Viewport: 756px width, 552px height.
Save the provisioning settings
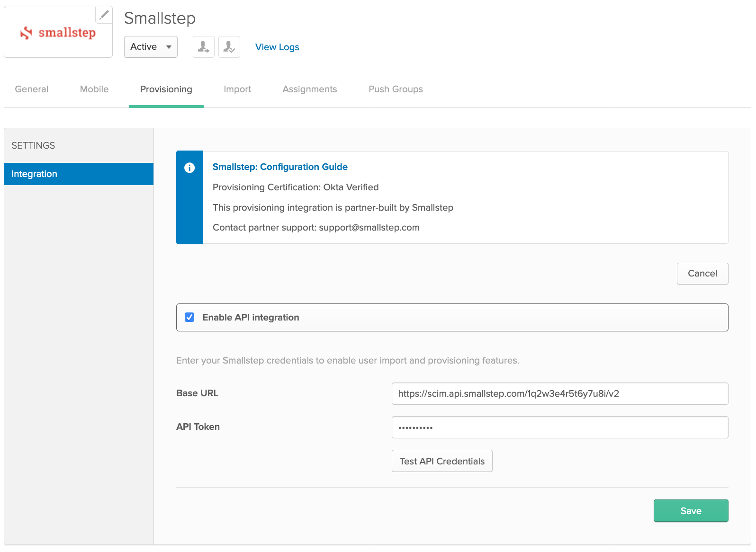click(x=691, y=511)
